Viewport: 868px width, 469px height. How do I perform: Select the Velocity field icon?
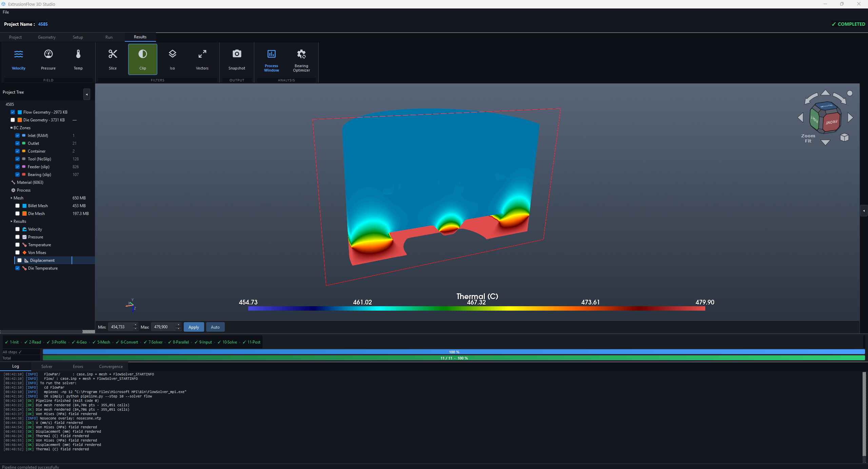[x=19, y=54]
